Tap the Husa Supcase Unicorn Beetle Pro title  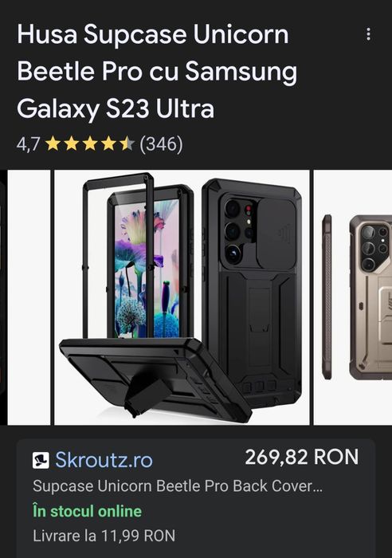pyautogui.click(x=157, y=71)
